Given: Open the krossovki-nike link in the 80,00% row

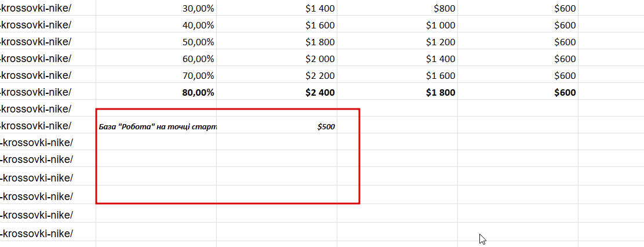Looking at the screenshot, I should [x=36, y=92].
